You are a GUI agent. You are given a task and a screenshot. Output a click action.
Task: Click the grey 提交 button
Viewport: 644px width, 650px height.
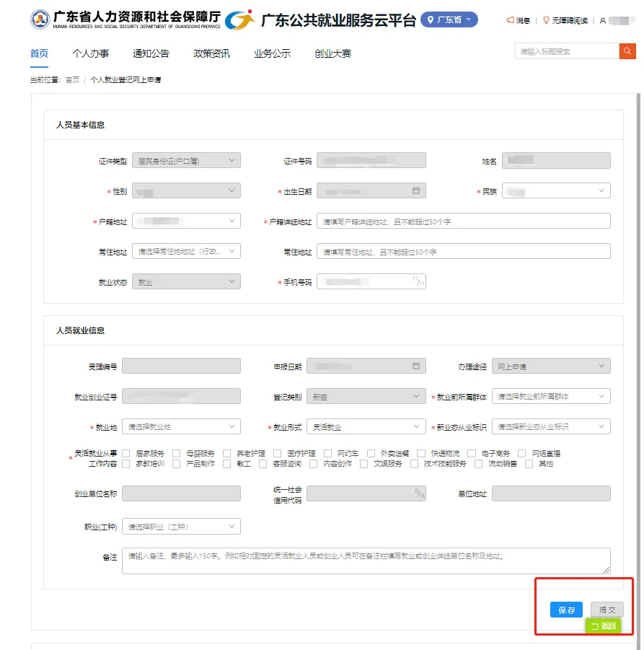click(607, 610)
